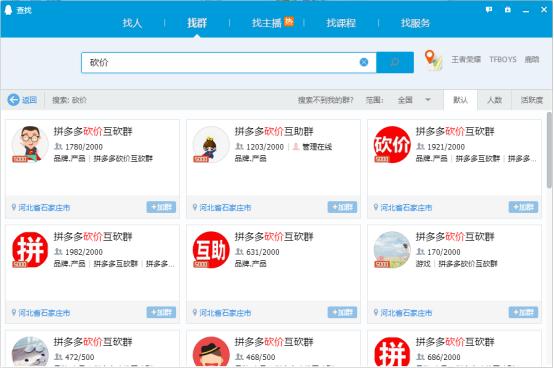This screenshot has height=369, width=554.
Task: Click red 拼 avatar of 1982/2000 group
Action: 30,250
